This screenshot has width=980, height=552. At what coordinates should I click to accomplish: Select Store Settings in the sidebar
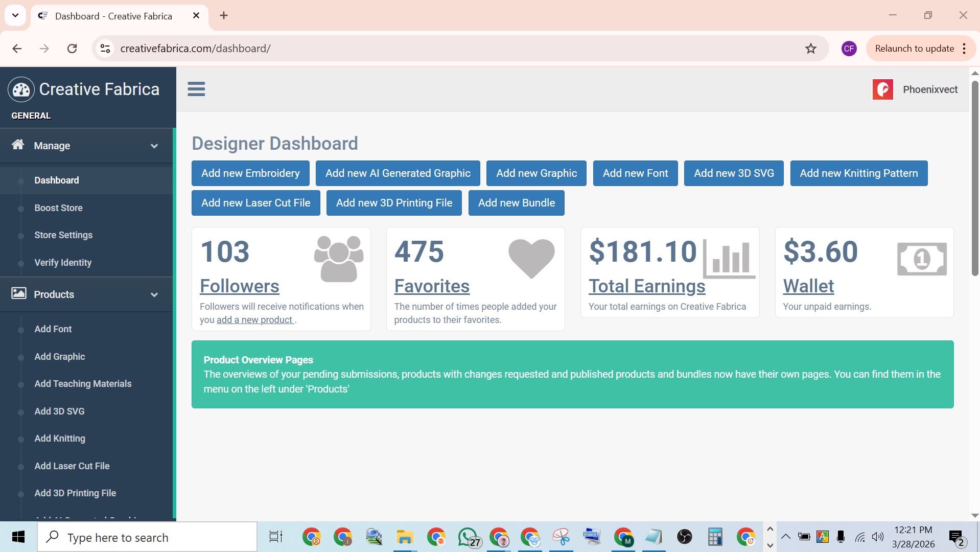pyautogui.click(x=63, y=235)
